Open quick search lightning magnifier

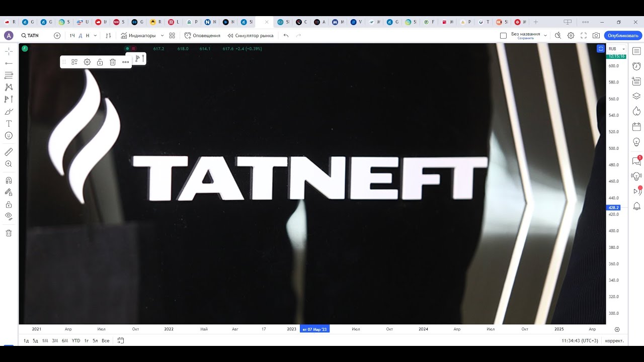(x=557, y=36)
